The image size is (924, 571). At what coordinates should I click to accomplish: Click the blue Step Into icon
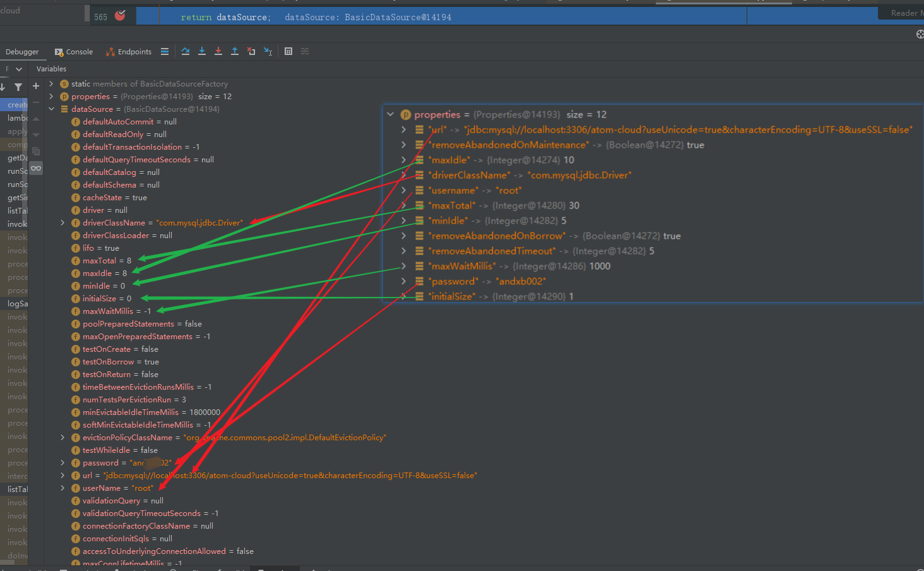click(202, 51)
